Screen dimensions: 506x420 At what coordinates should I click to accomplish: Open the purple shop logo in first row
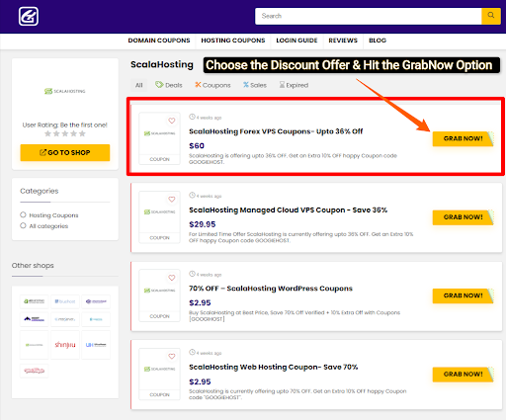pyautogui.click(x=96, y=301)
